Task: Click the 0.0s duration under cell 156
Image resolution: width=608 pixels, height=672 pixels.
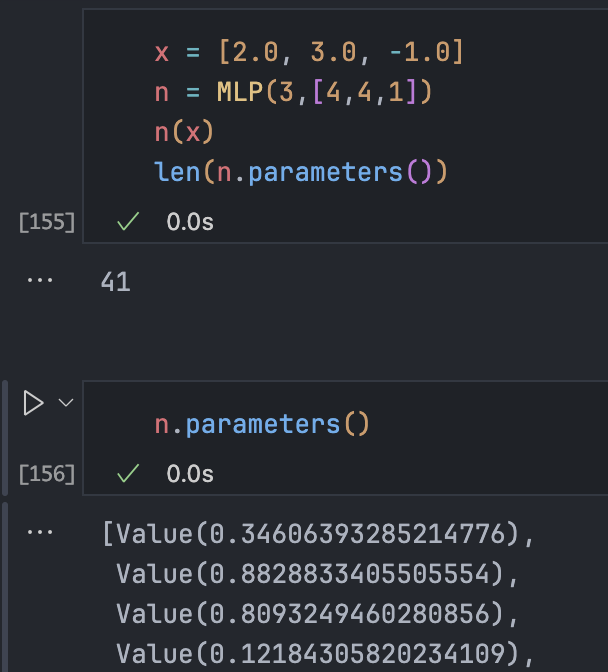Action: (189, 473)
